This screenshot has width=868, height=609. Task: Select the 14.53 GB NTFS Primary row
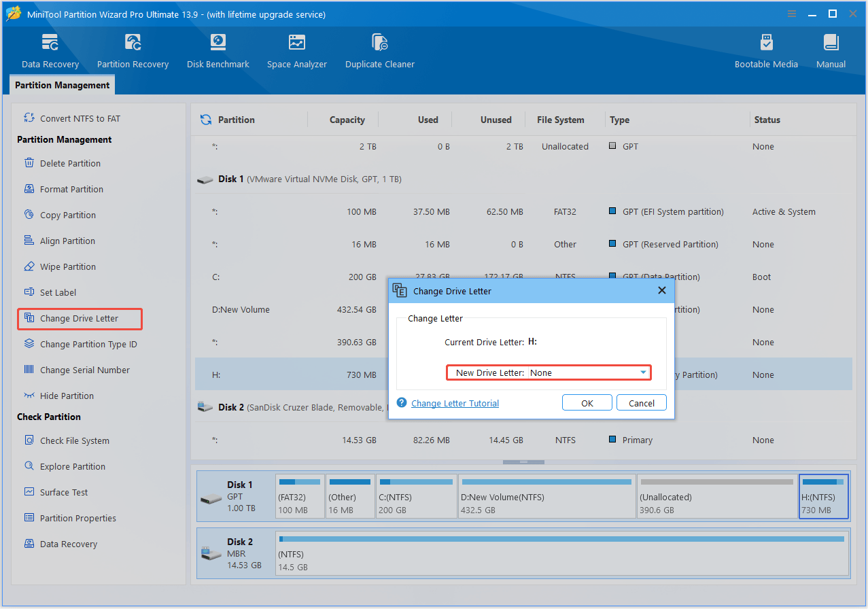(x=523, y=440)
